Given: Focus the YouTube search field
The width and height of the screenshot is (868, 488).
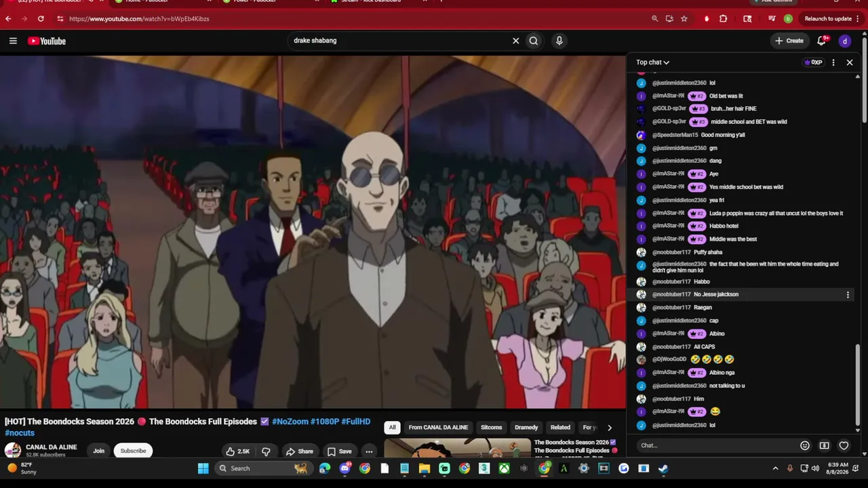Looking at the screenshot, I should 400,41.
